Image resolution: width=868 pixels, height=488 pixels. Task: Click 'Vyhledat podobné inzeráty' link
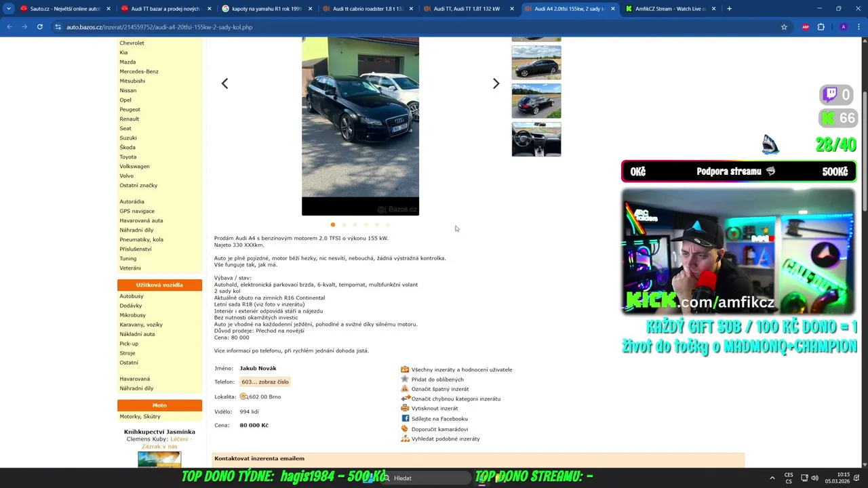click(446, 439)
